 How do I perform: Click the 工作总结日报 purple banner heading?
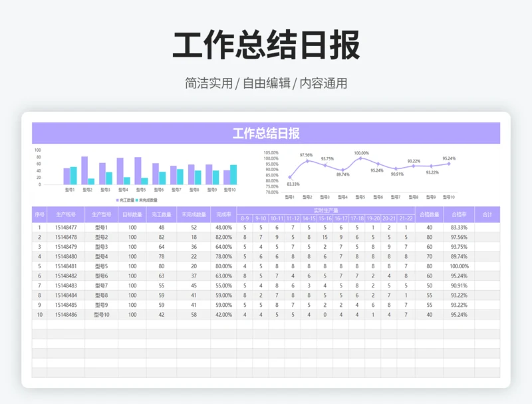pos(266,133)
